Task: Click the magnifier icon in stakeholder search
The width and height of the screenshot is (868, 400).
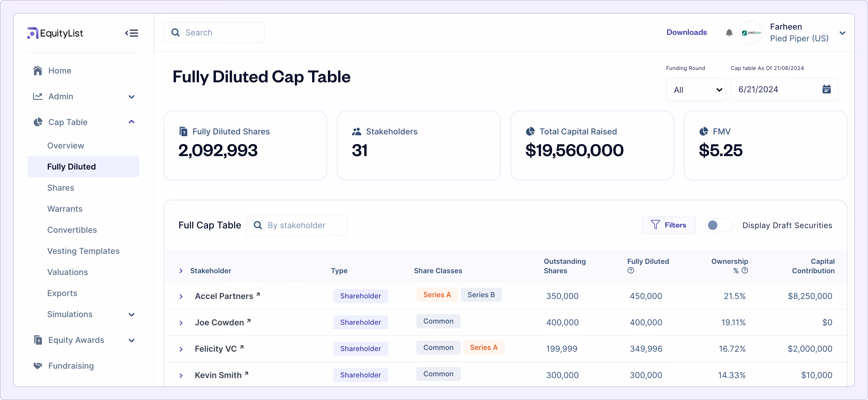Action: [258, 225]
